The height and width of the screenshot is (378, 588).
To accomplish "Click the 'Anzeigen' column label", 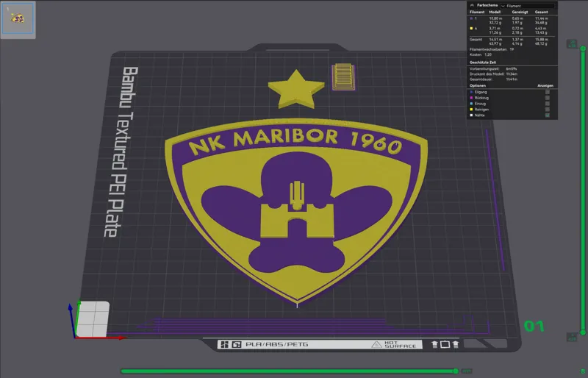I will [545, 85].
